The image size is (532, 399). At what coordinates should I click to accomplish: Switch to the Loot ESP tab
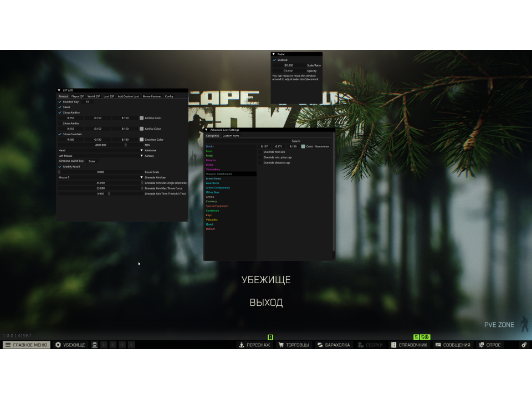coord(109,96)
